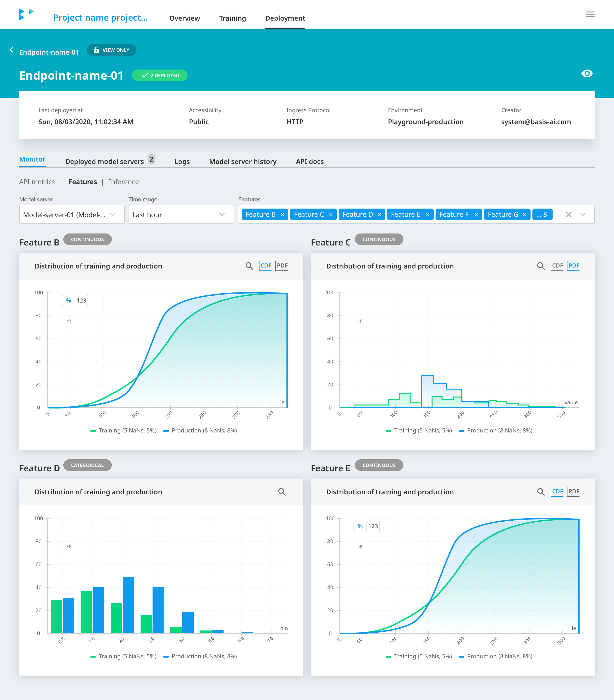Click the API metrics link
614x700 pixels.
coord(37,182)
